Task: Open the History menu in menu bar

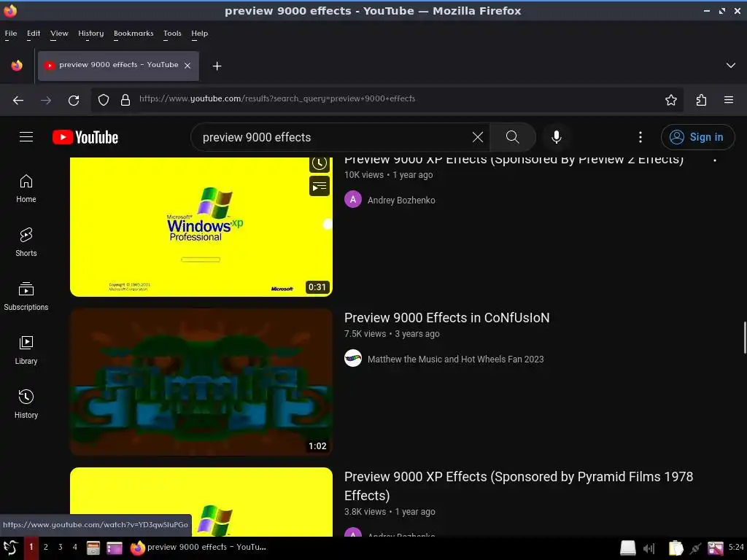Action: click(x=90, y=34)
